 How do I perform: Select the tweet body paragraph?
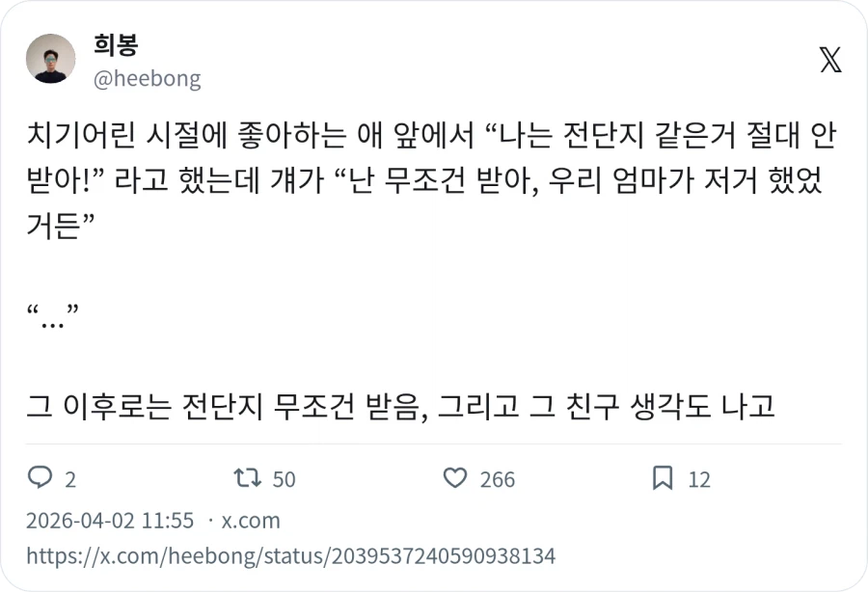coord(424,181)
